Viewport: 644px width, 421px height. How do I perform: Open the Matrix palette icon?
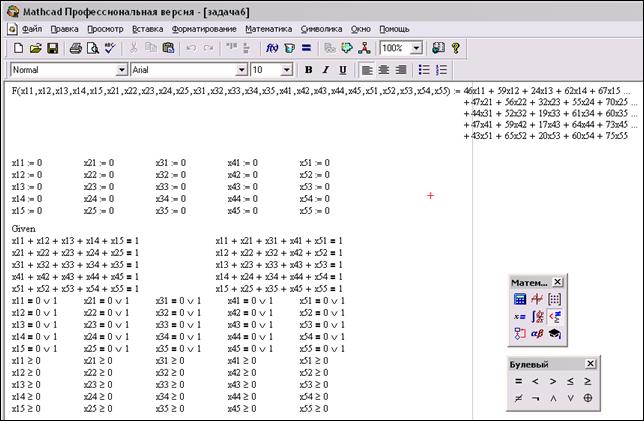[x=554, y=299]
